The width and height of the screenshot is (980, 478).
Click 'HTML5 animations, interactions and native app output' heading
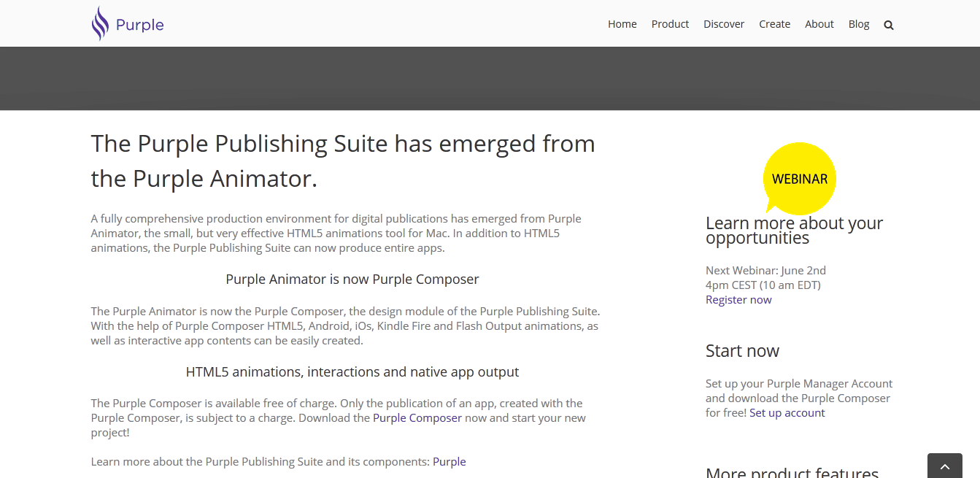352,372
